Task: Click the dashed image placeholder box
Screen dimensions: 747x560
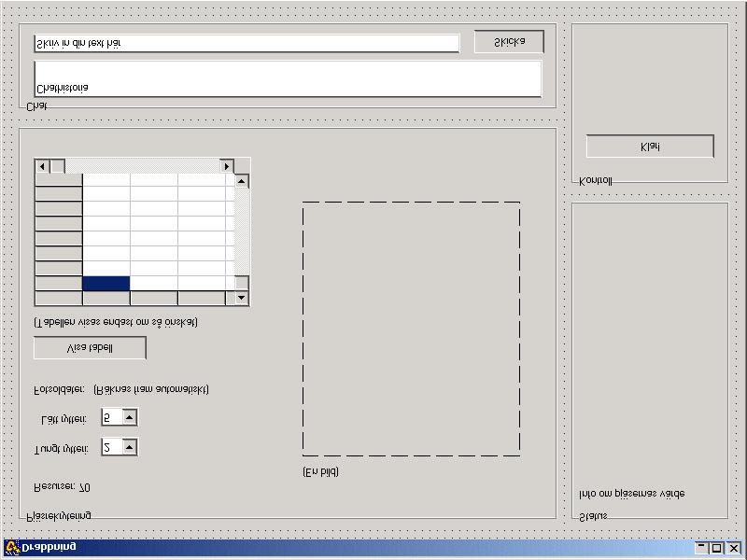Action: (411, 329)
